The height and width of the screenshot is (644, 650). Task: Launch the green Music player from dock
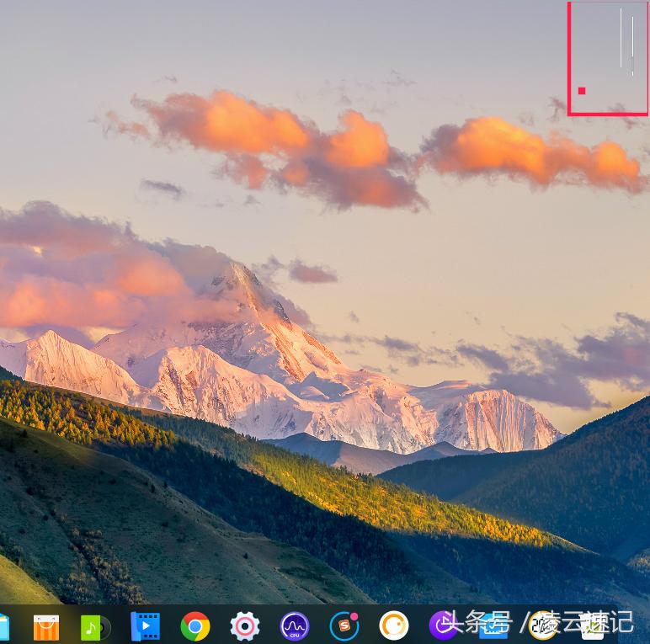tap(95, 627)
